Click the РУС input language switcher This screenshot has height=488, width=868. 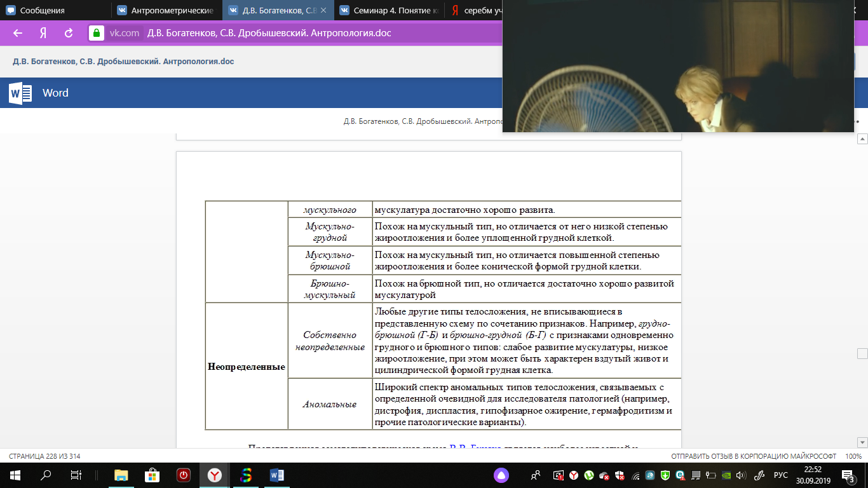[x=781, y=475]
